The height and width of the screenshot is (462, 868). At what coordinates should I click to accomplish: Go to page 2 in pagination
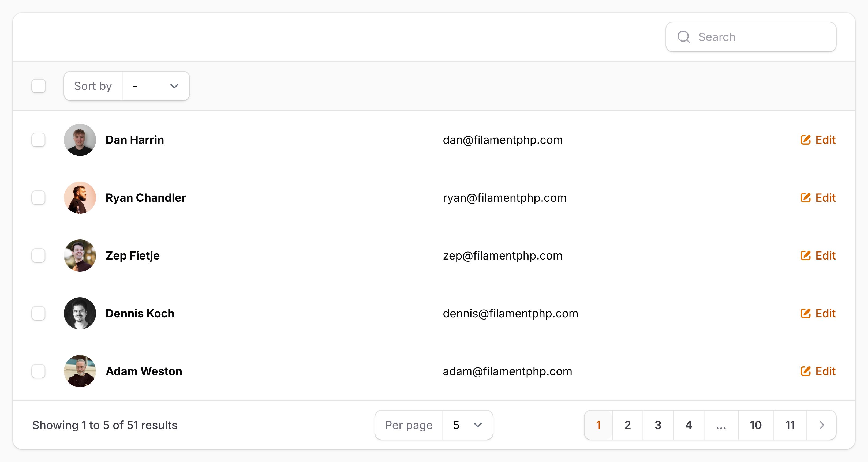[x=627, y=425]
